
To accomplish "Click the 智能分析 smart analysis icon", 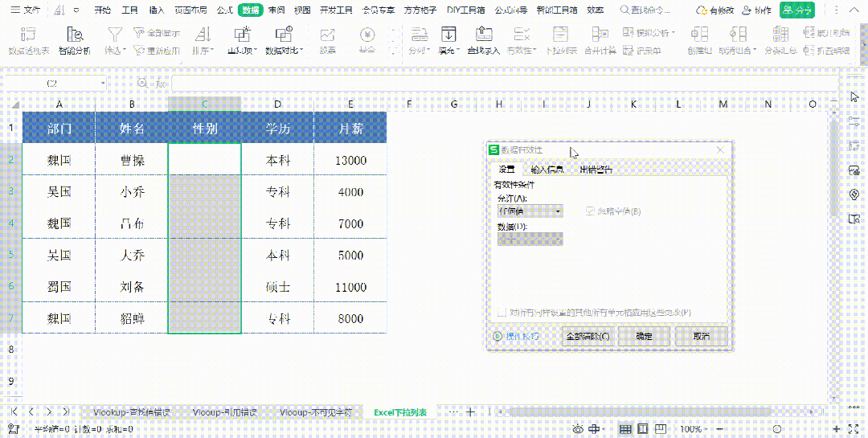I will (74, 35).
